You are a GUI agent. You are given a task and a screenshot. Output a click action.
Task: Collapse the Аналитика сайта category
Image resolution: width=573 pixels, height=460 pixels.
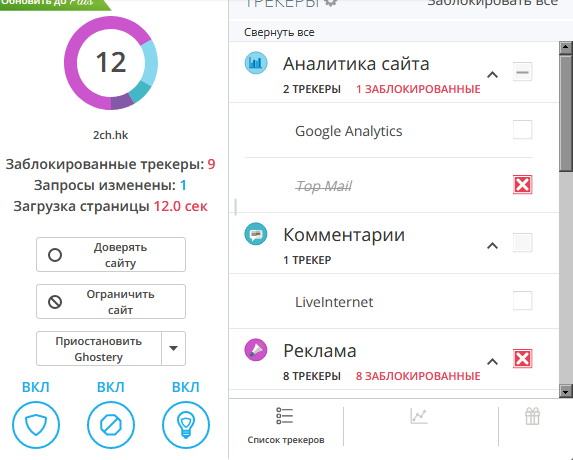(493, 75)
